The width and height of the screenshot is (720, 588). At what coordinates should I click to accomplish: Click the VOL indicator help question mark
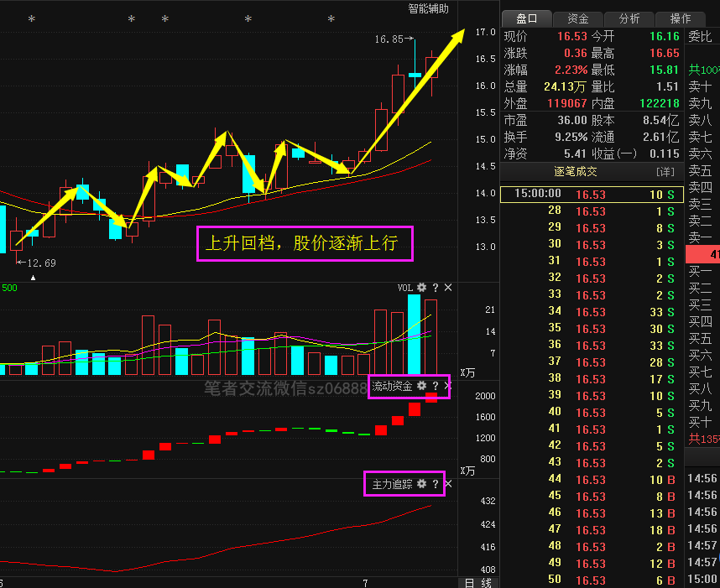tap(436, 288)
